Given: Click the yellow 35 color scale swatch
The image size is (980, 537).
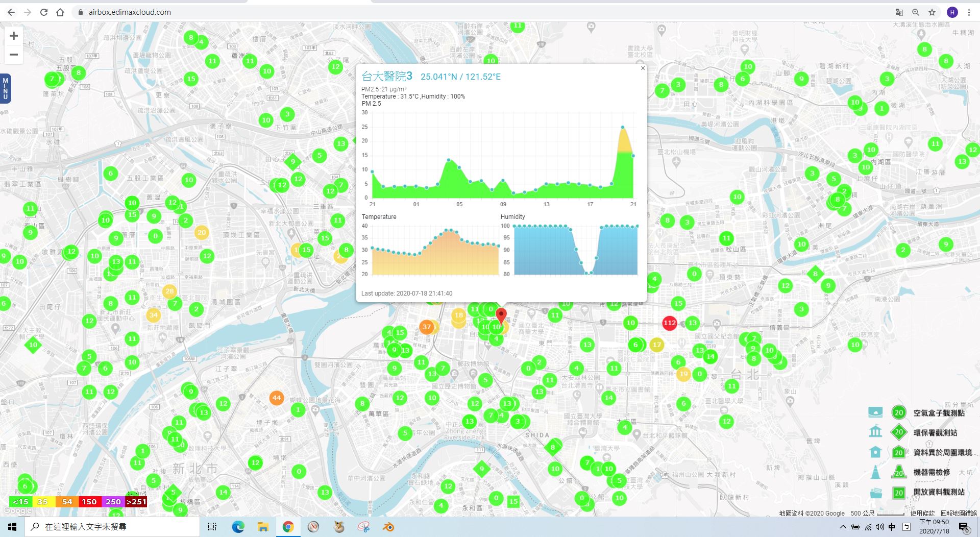Looking at the screenshot, I should pos(43,502).
